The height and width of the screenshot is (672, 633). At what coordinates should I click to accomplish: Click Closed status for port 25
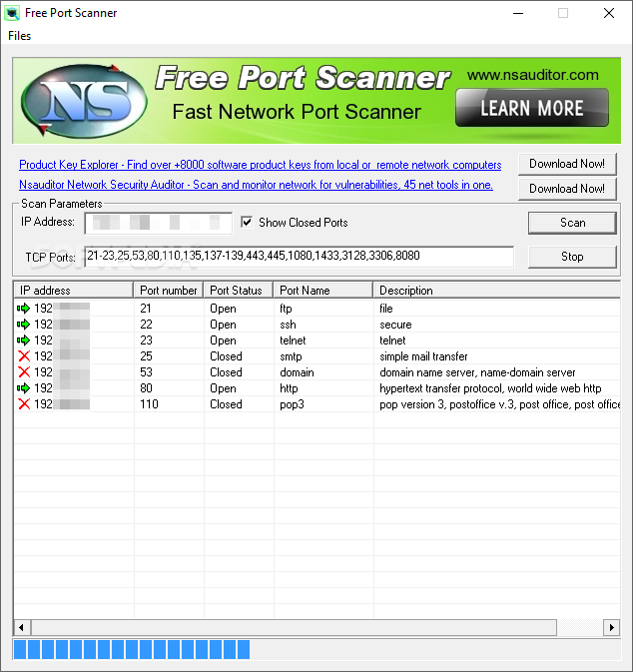[x=226, y=356]
